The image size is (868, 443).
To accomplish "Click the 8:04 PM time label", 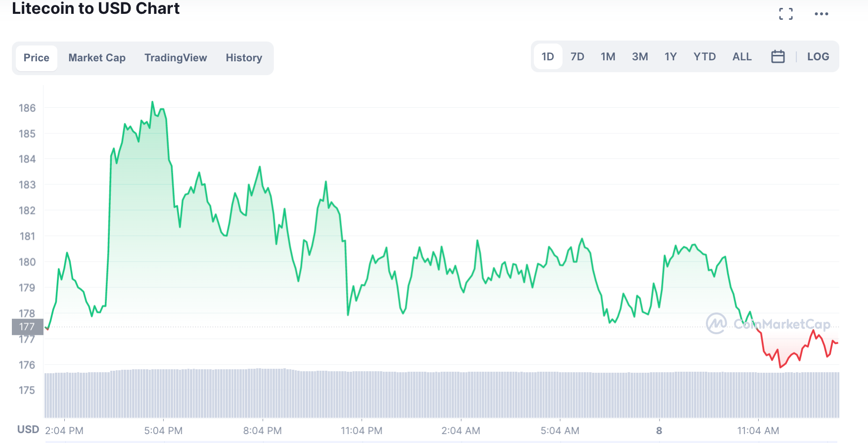I will (262, 431).
